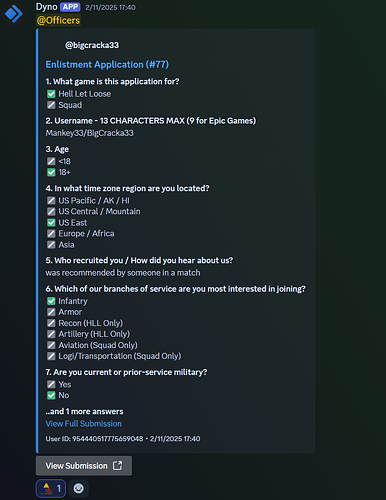Viewport: 386px width, 500px height.
Task: Open the add reaction smiley icon
Action: tap(79, 489)
